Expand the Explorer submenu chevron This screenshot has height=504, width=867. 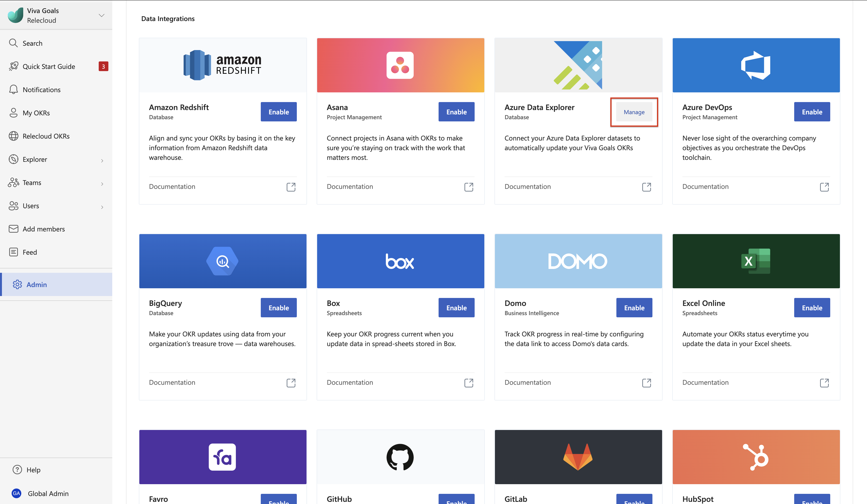pos(102,160)
